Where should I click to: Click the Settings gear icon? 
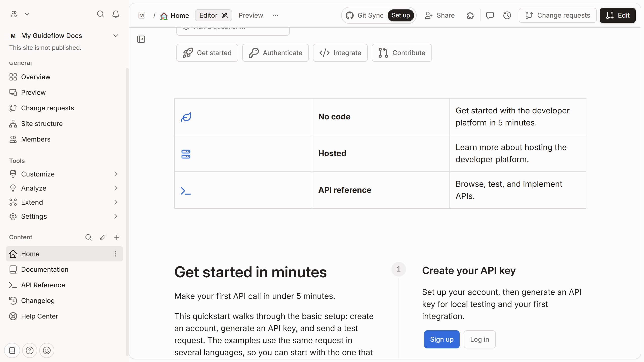13,216
